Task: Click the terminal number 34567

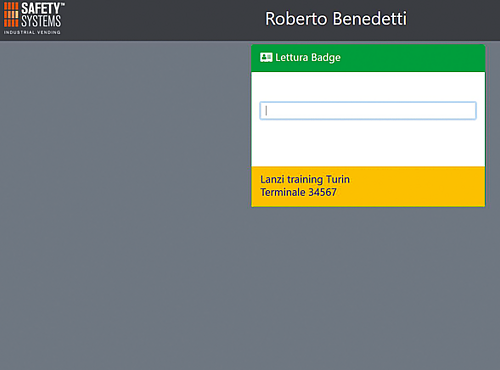Action: click(x=322, y=192)
